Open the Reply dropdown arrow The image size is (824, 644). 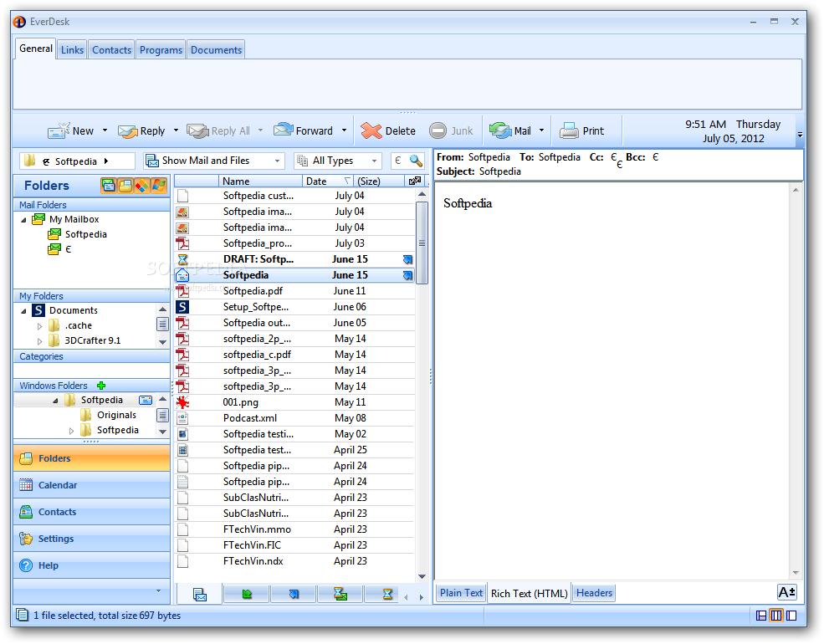coord(176,130)
